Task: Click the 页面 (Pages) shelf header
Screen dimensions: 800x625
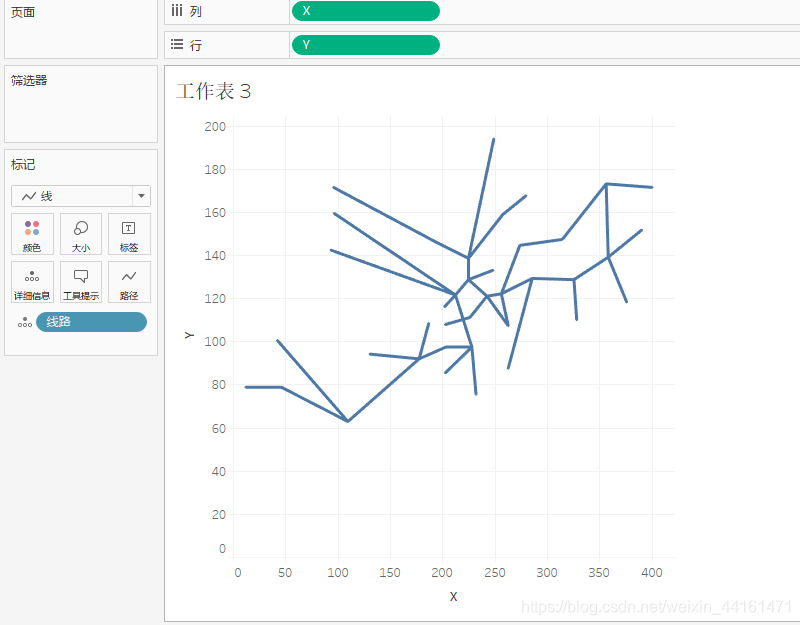Action: pos(23,12)
